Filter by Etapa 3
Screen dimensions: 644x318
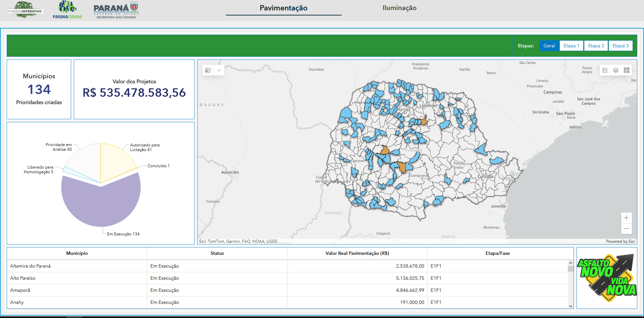pos(621,46)
